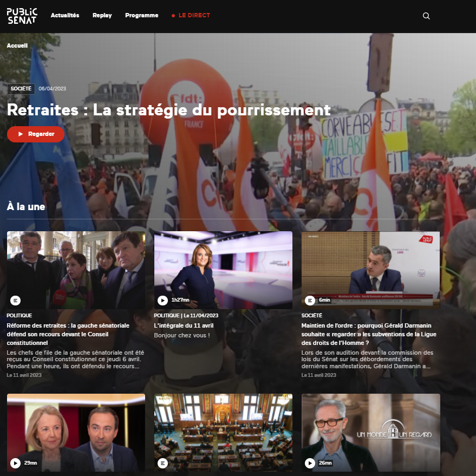Open the Programme menu item
Viewport: 476px width, 476px height.
[x=141, y=16]
